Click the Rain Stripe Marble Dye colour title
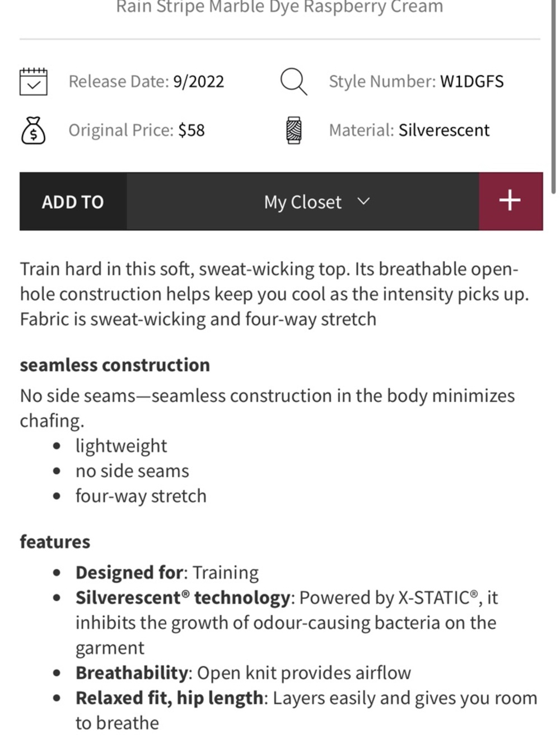This screenshot has width=560, height=747. tap(279, 7)
